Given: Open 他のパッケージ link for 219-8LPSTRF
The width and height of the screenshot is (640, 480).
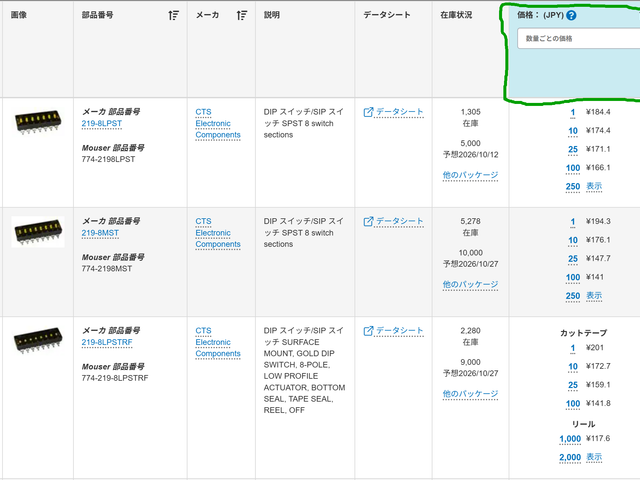Looking at the screenshot, I should (470, 394).
